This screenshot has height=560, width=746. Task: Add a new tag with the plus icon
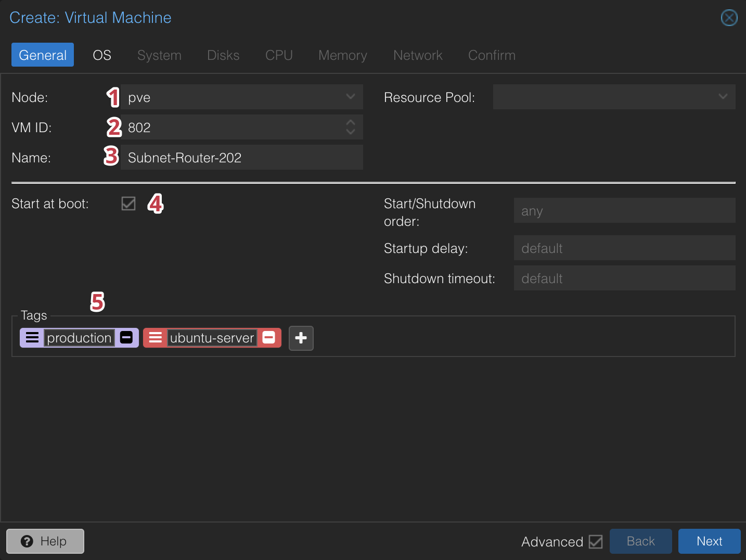301,338
